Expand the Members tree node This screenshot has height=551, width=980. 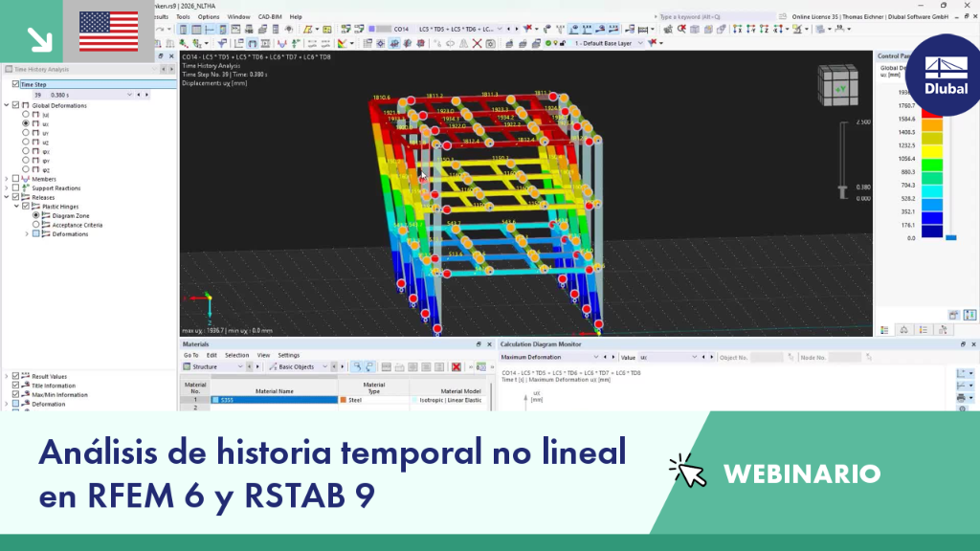(x=7, y=179)
